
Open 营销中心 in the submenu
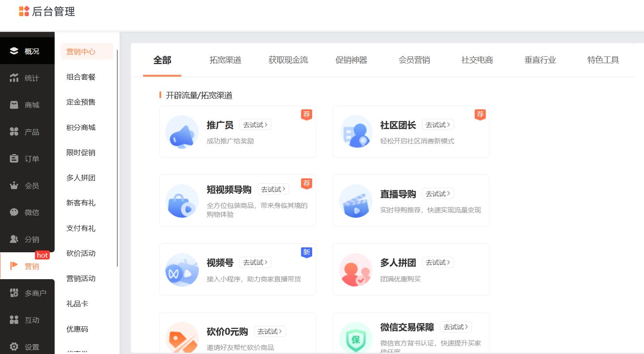click(87, 52)
